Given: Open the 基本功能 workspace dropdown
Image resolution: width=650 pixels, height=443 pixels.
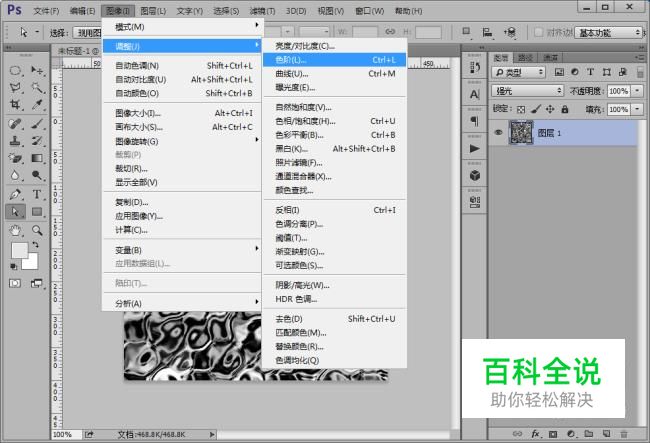Looking at the screenshot, I should click(x=608, y=32).
